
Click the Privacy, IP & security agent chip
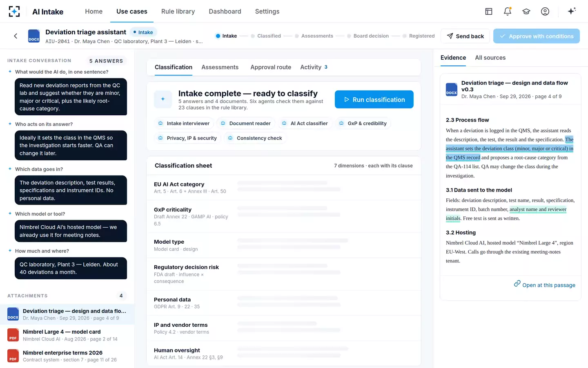point(187,138)
